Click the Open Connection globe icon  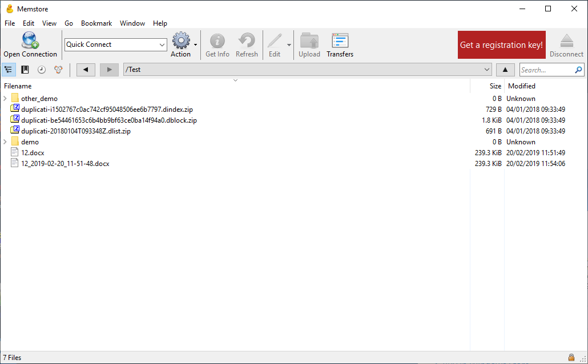tap(30, 40)
